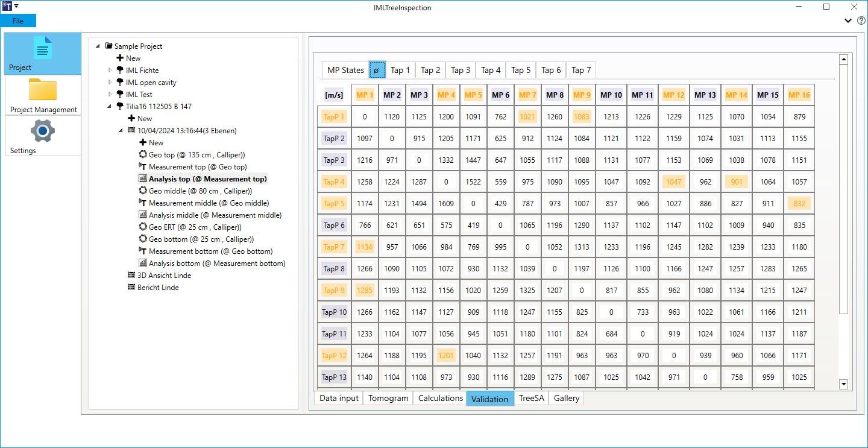This screenshot has width=868, height=448.
Task: Open the Project document icon in sidebar
Action: (42, 48)
